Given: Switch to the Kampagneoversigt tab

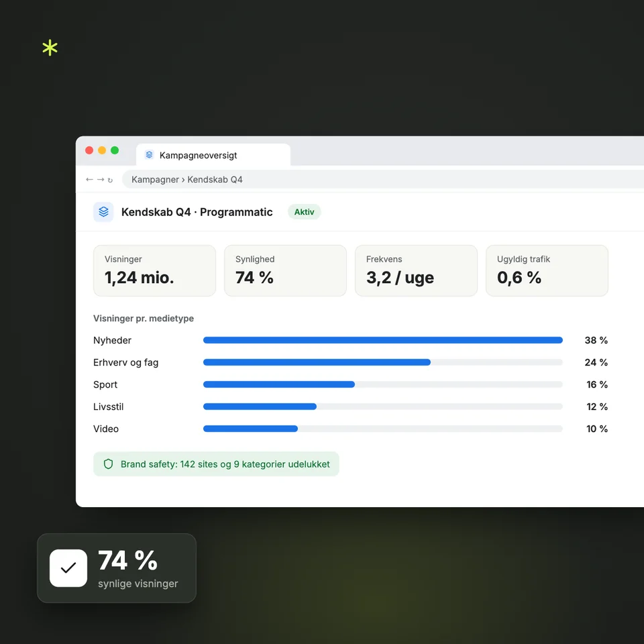Looking at the screenshot, I should pyautogui.click(x=213, y=155).
